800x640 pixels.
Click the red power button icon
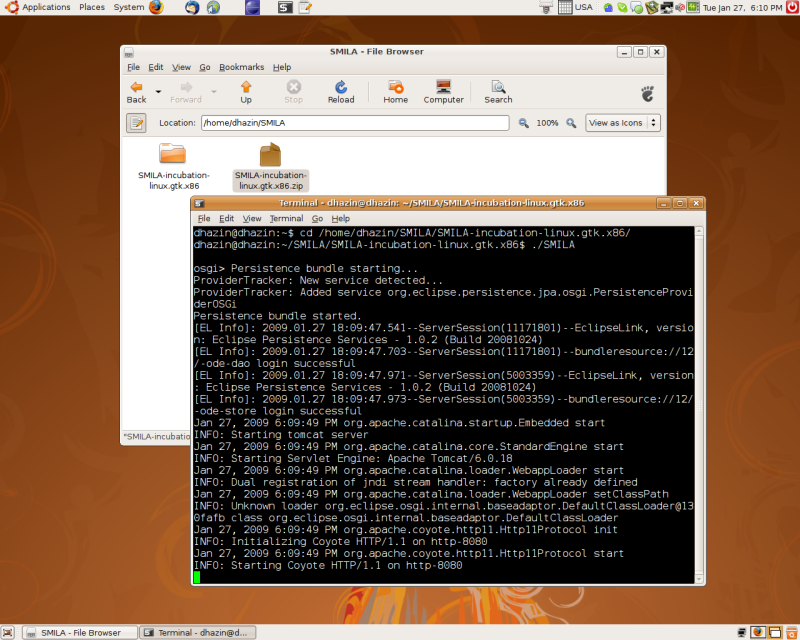pyautogui.click(x=792, y=7)
